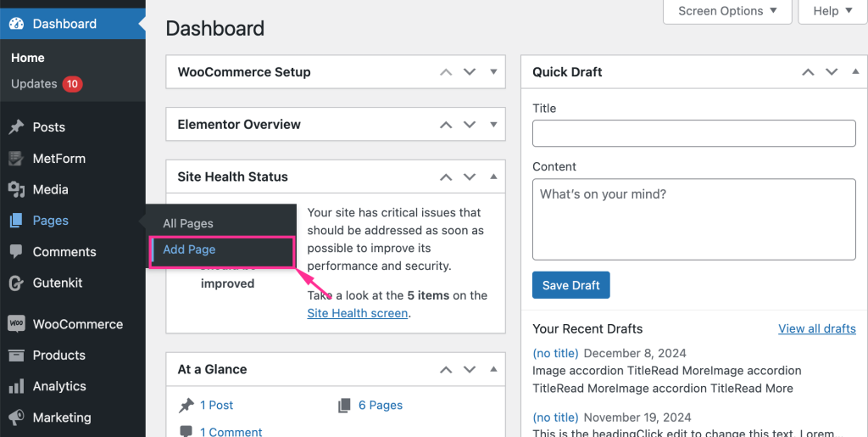Collapse the At a Glance panel
This screenshot has height=437, width=868.
click(x=494, y=369)
